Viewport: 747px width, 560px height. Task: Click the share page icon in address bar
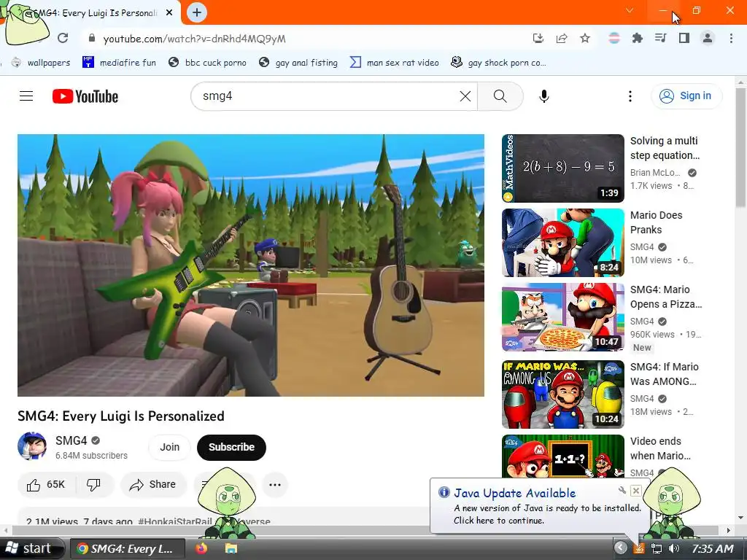point(562,39)
